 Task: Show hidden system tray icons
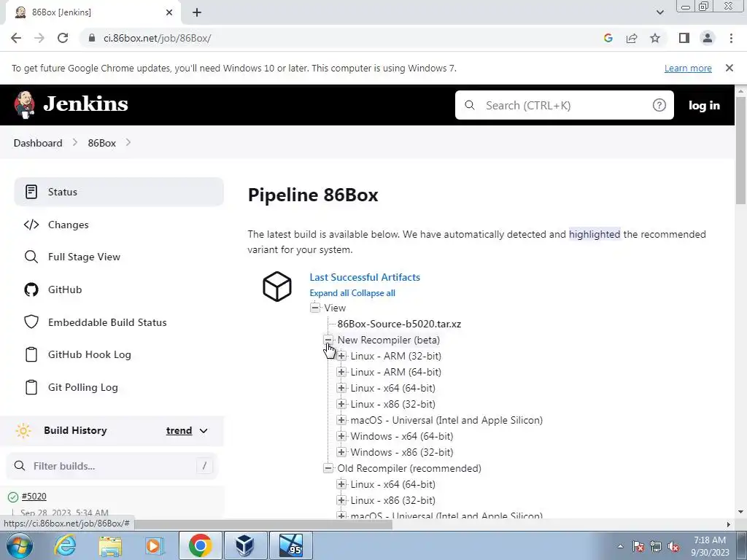point(620,547)
